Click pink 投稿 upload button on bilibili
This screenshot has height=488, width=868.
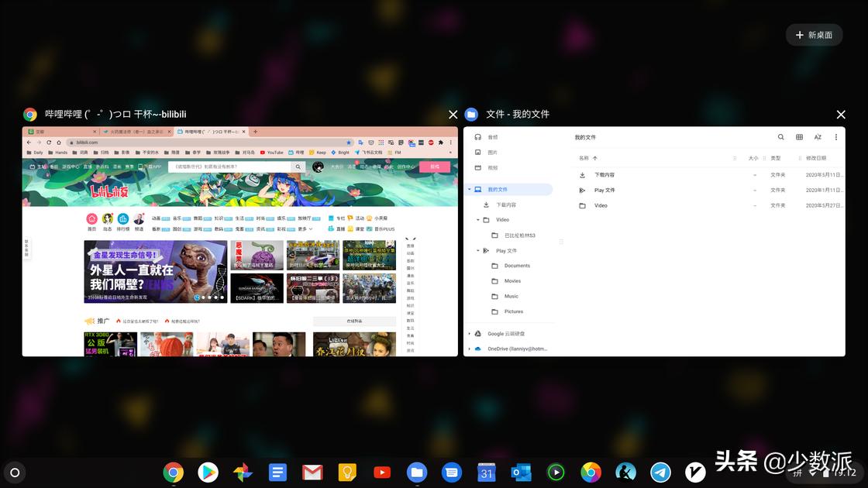pyautogui.click(x=435, y=167)
